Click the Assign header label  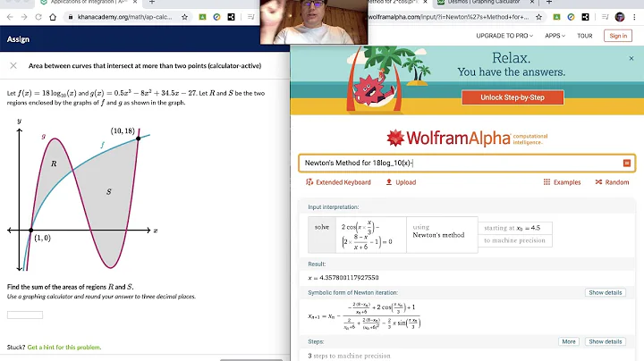tap(18, 39)
